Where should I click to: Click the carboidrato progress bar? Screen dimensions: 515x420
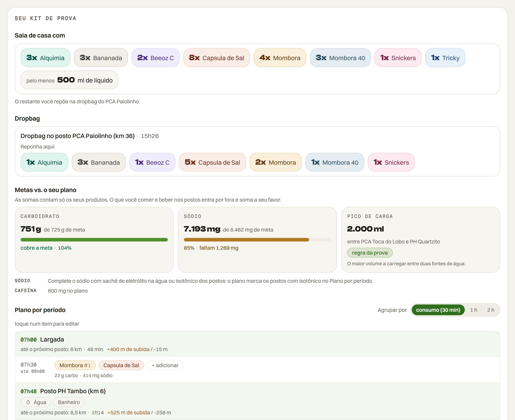coord(94,240)
